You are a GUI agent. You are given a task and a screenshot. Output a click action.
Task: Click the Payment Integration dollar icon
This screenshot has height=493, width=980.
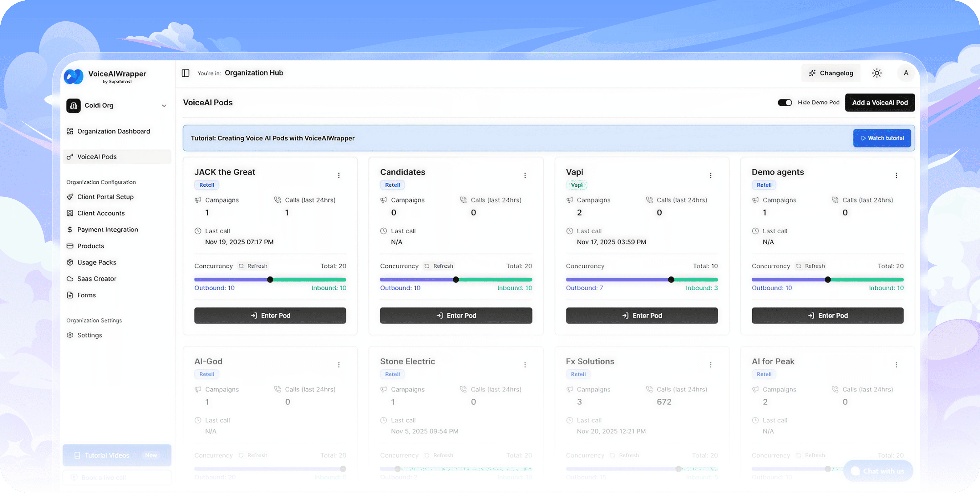tap(70, 229)
